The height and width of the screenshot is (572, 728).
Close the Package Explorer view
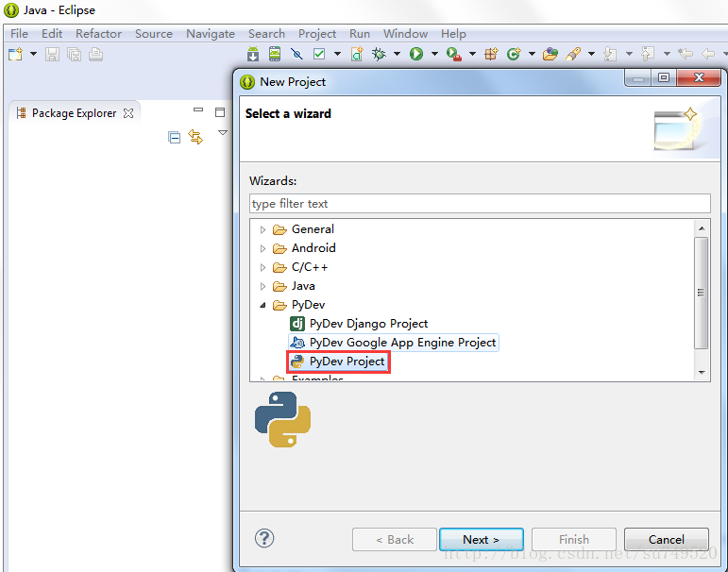(x=128, y=113)
